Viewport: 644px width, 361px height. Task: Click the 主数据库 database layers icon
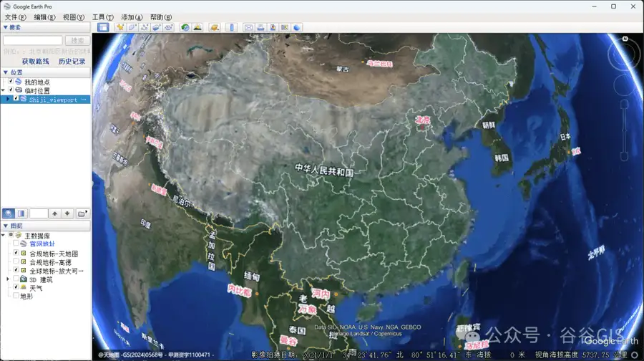18,236
